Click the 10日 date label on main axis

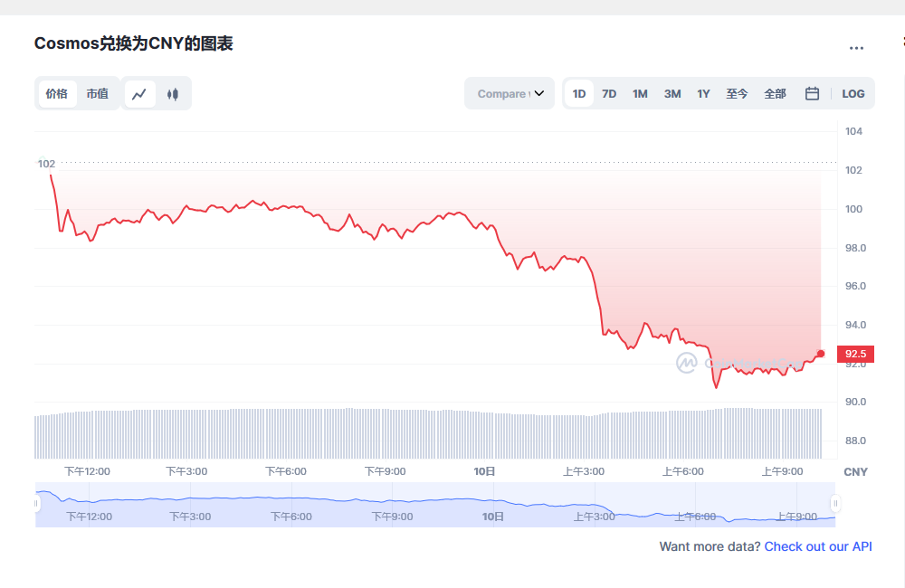point(484,471)
